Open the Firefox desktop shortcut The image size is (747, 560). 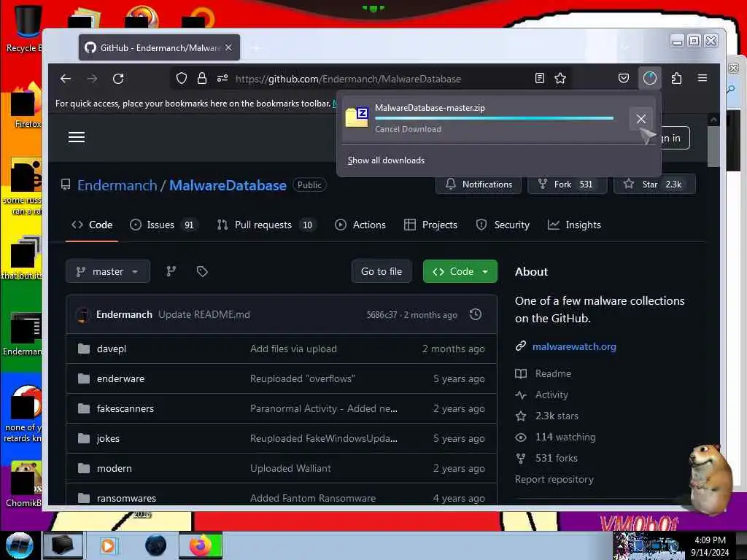click(26, 106)
